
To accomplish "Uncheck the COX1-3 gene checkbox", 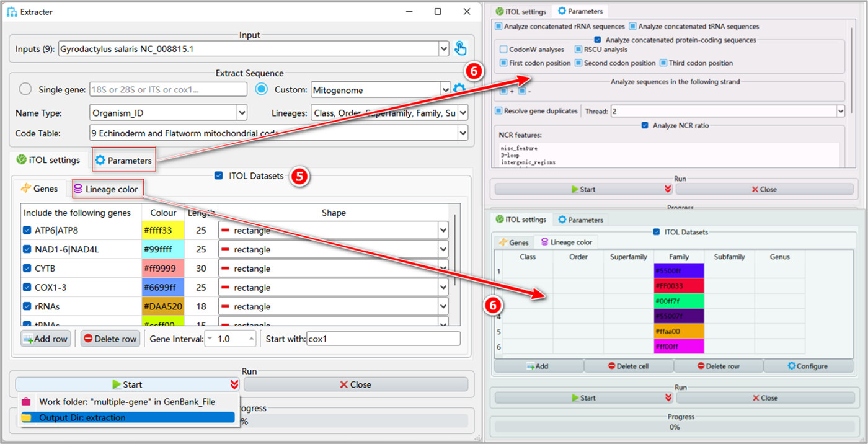I will coord(27,287).
